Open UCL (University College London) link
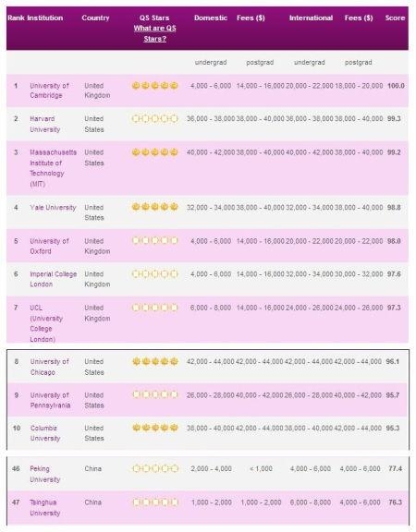 pyautogui.click(x=46, y=323)
